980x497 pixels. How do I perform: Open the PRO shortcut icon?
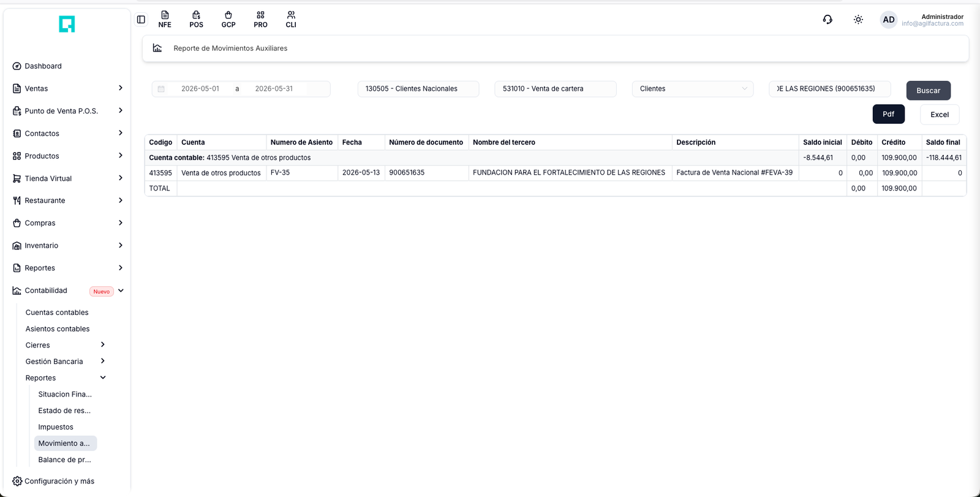pyautogui.click(x=260, y=20)
